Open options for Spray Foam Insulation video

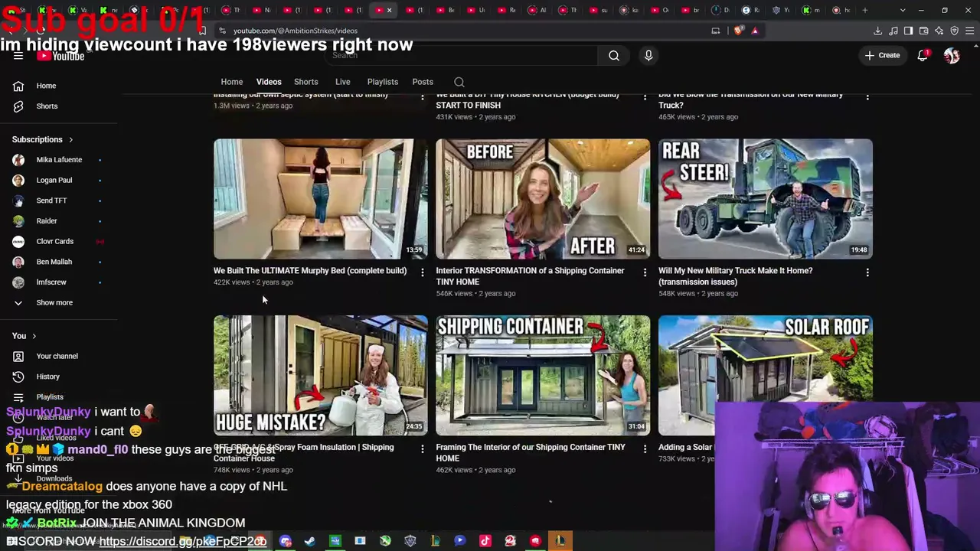(422, 448)
